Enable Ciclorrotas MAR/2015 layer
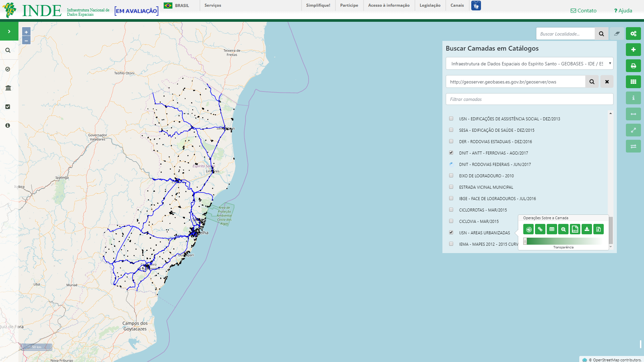The height and width of the screenshot is (362, 644). point(451,210)
